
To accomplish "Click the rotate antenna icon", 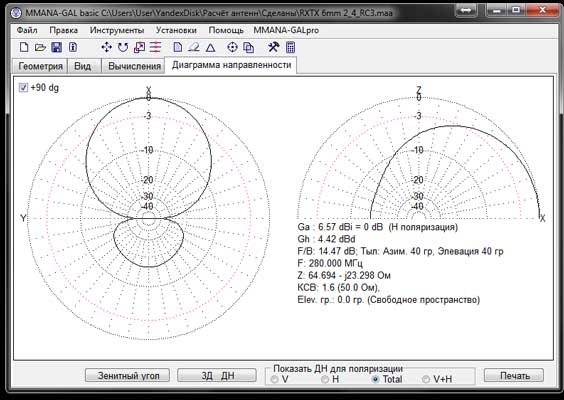I will [x=123, y=47].
